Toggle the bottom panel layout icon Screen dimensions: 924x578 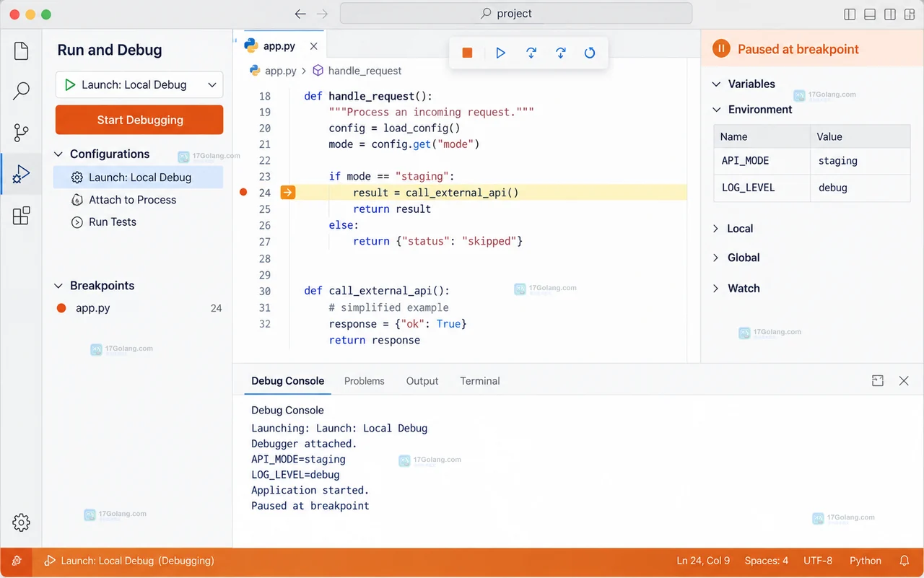(x=870, y=14)
